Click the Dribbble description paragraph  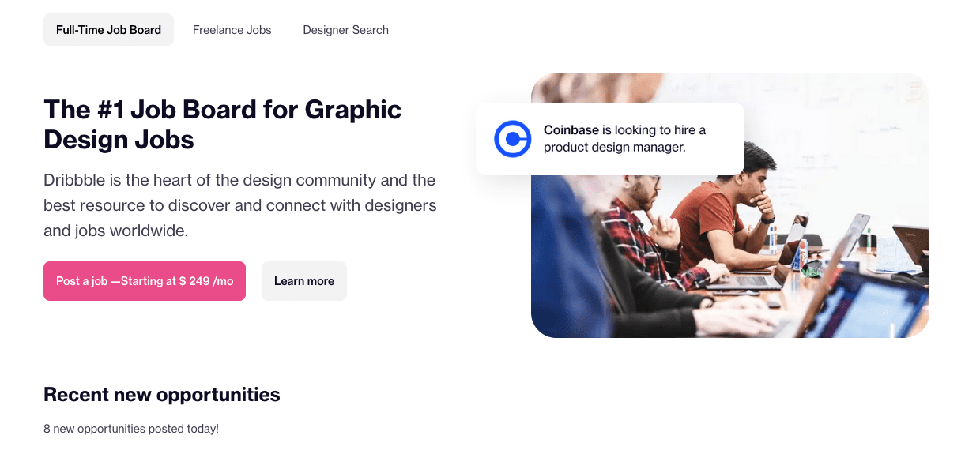pyautogui.click(x=240, y=205)
